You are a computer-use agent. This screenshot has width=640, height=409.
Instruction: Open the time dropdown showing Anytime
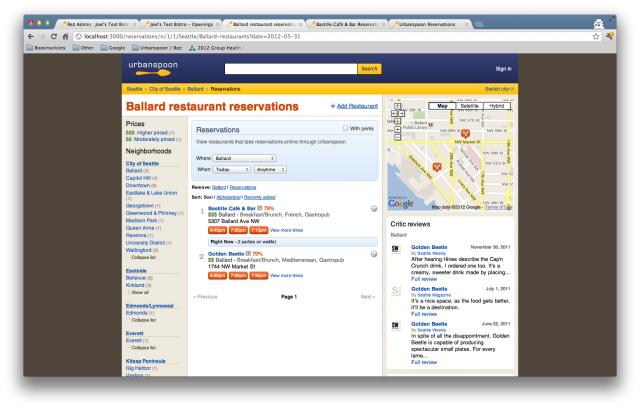click(270, 169)
